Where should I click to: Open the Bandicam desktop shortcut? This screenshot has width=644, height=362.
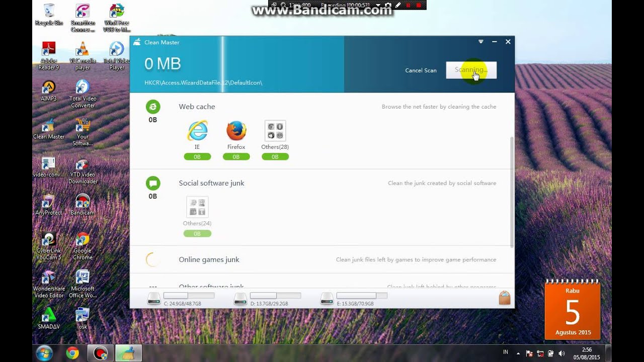83,205
